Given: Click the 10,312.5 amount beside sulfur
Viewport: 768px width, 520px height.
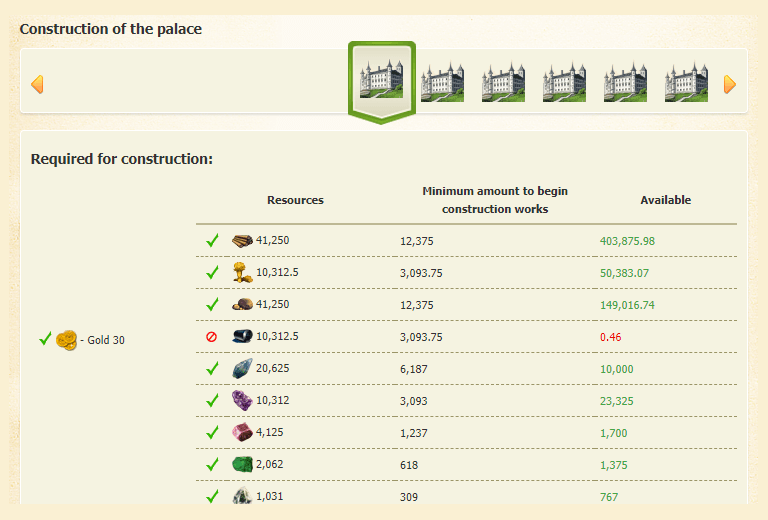Looking at the screenshot, I should pos(277,272).
